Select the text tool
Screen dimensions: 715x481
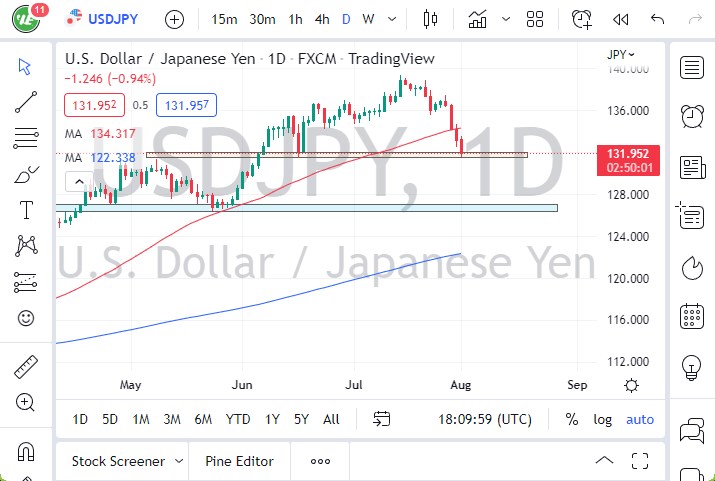point(27,210)
